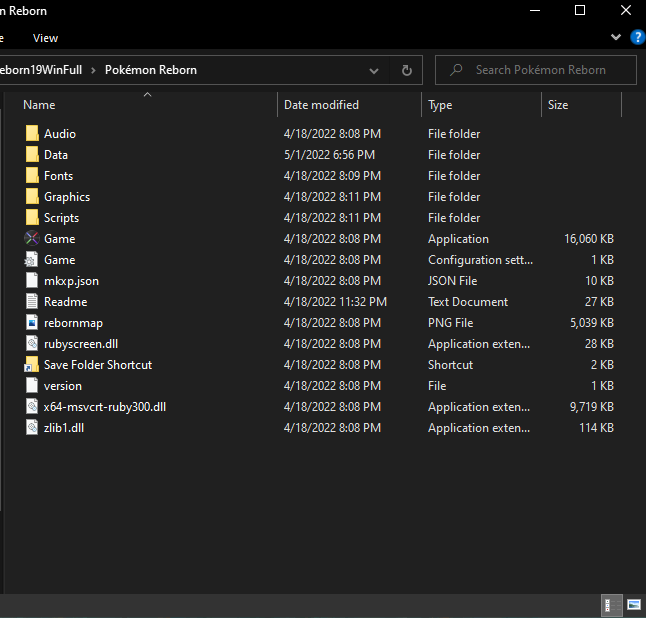Screen dimensions: 646x618
Task: Click the 5,039 KB size value
Action: [592, 323]
